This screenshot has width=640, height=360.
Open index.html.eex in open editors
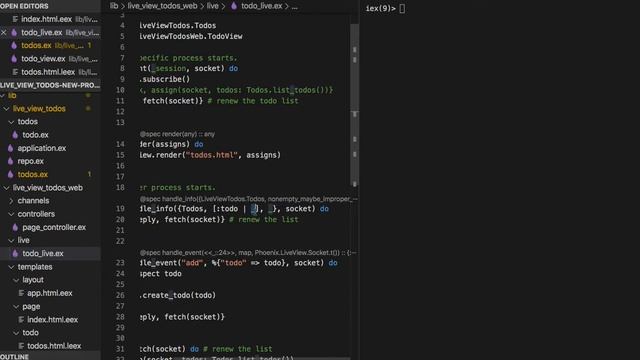click(47, 19)
